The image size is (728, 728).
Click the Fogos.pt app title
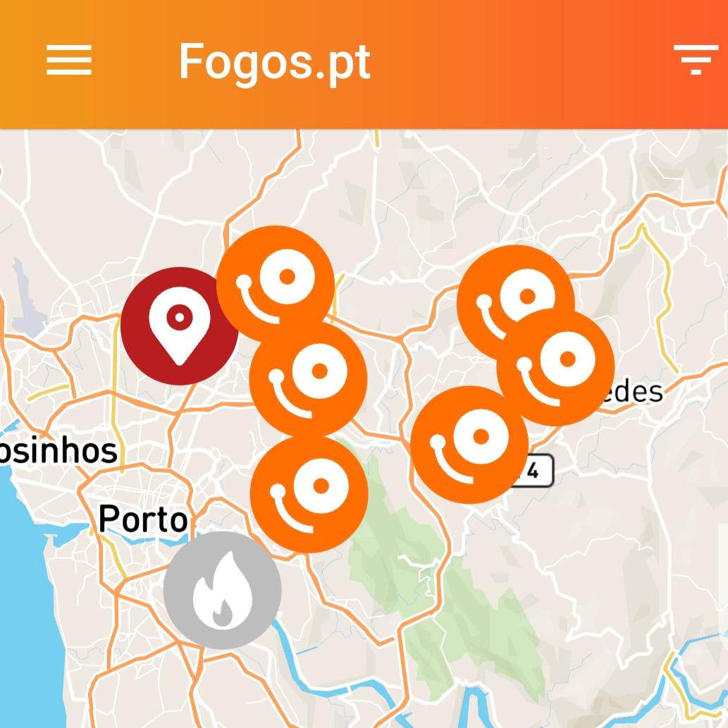tap(275, 62)
